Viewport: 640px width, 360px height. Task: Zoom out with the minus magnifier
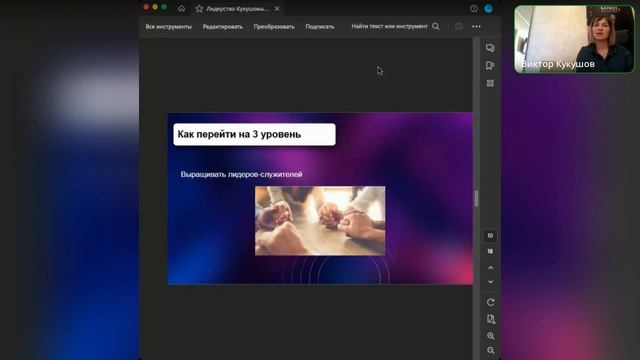[x=491, y=350]
